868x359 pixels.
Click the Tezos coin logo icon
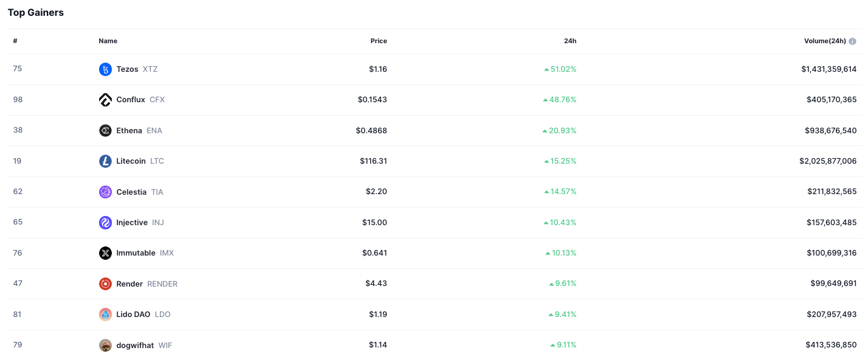105,69
